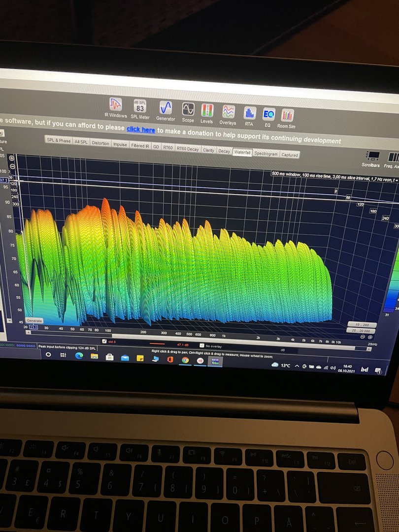Switch to Decay tab

(x=224, y=151)
